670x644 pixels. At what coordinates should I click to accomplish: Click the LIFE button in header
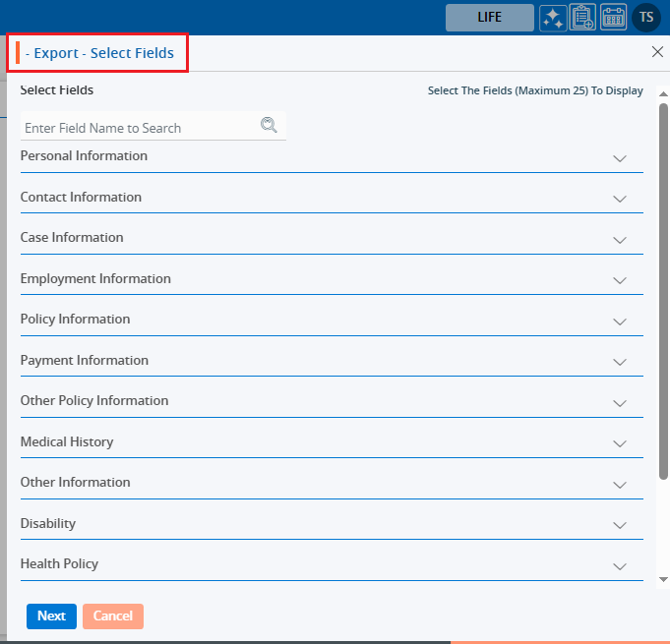point(489,17)
